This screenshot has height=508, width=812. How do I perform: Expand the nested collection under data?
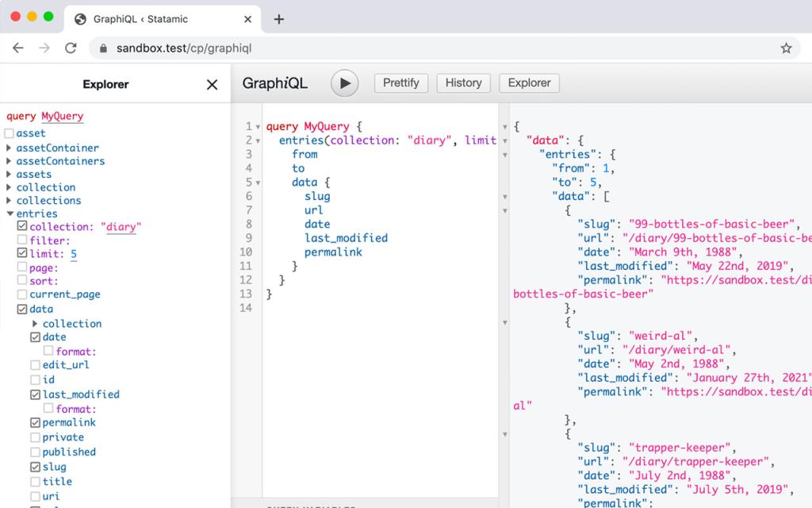[35, 324]
